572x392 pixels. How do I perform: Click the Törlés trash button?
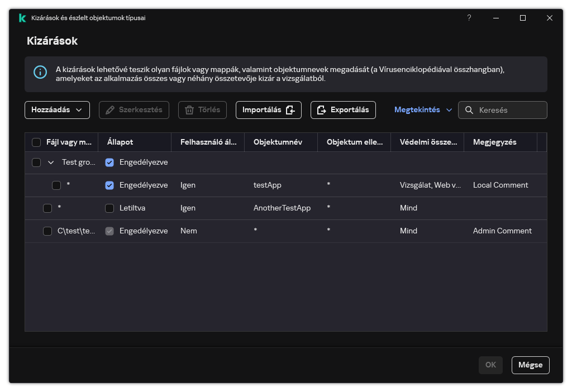click(202, 110)
